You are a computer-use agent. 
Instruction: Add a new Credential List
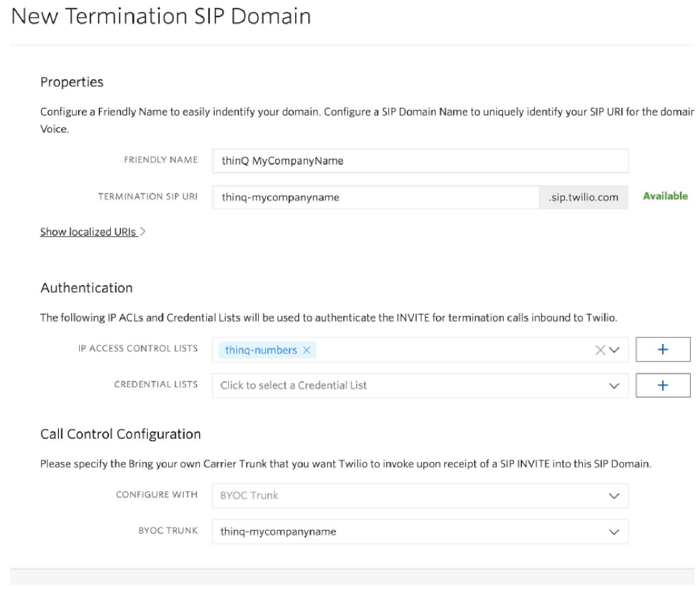tap(663, 386)
